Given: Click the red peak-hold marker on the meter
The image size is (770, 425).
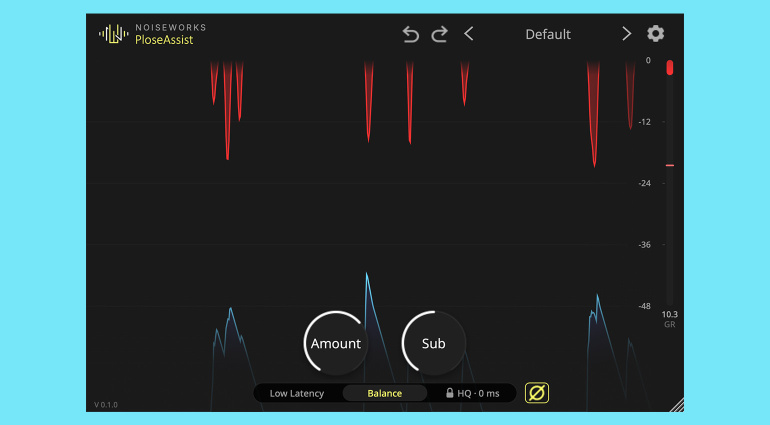Looking at the screenshot, I should [670, 166].
